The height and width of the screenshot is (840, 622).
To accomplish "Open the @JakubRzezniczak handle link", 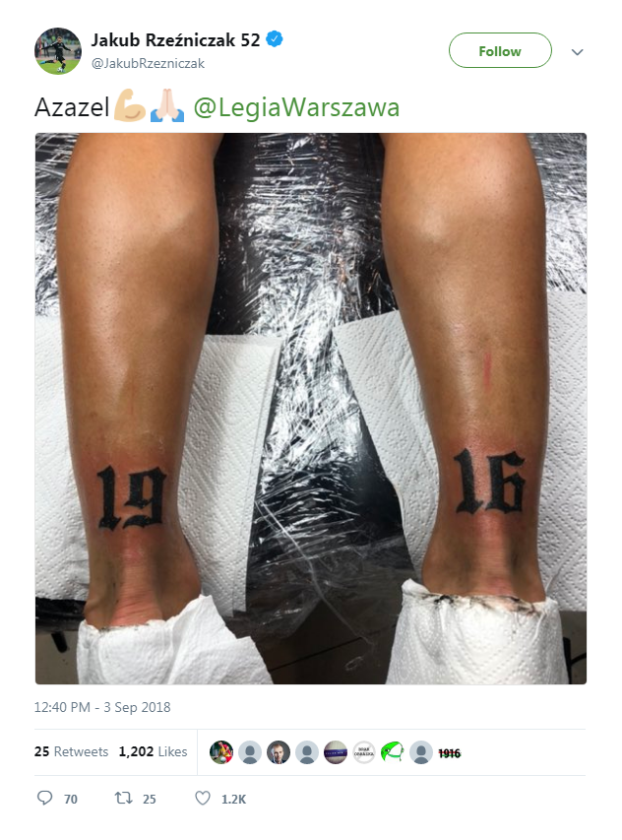I will pos(148,63).
